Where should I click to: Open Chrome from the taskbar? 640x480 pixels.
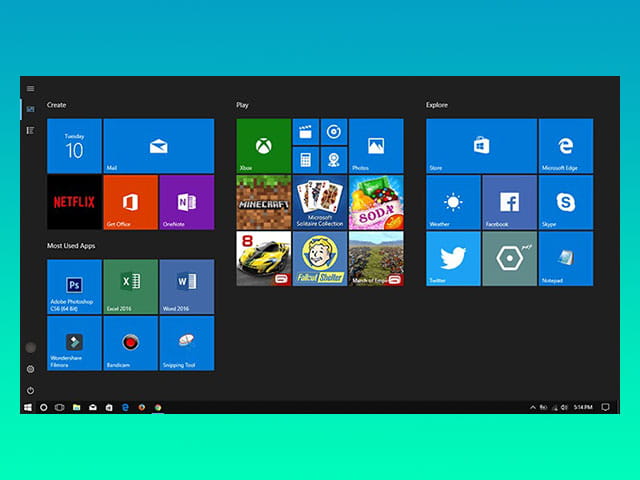[x=158, y=407]
